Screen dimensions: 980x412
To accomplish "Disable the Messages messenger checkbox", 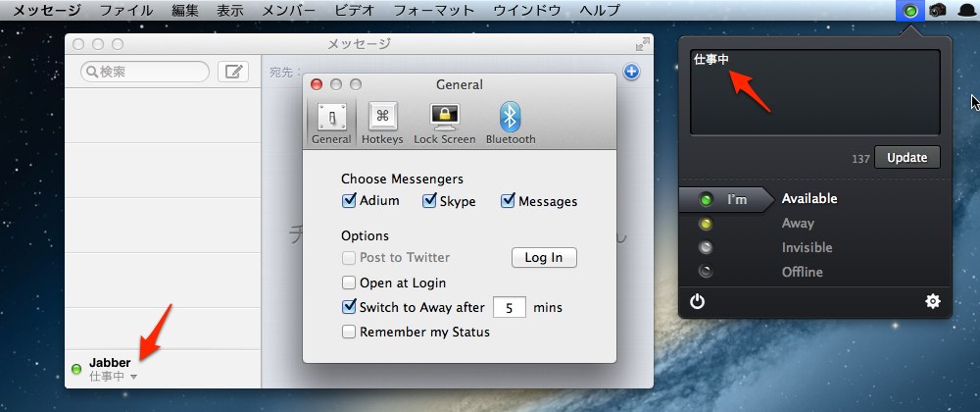I will tap(508, 201).
